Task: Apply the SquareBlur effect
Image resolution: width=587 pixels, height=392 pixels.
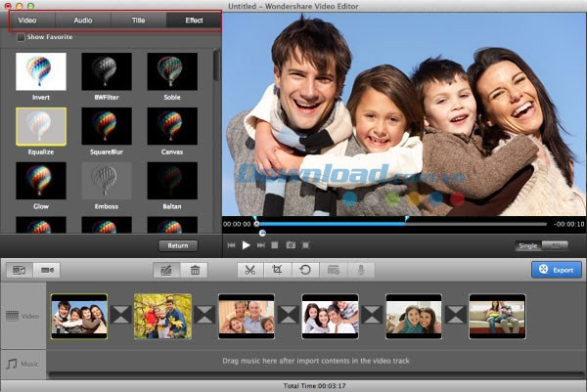Action: click(107, 126)
